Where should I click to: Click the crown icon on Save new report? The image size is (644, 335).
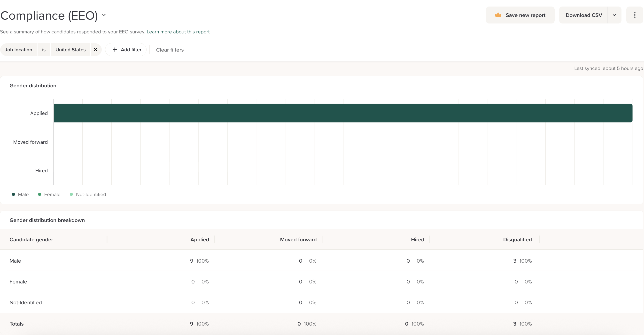coord(498,15)
